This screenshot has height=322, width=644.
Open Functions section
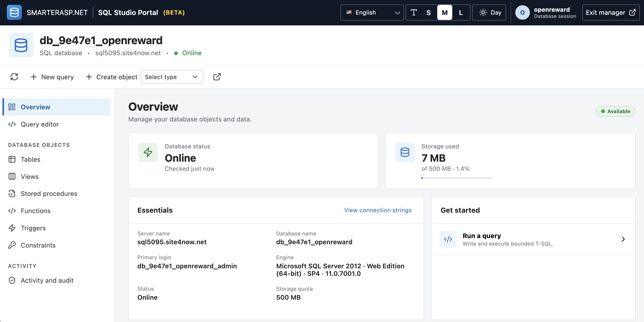[56, 211]
